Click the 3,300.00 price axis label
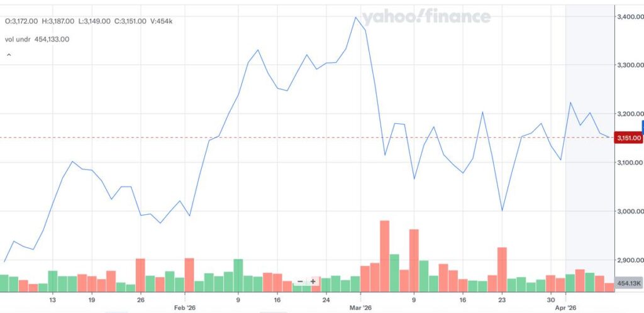The width and height of the screenshot is (644, 313). tap(629, 65)
